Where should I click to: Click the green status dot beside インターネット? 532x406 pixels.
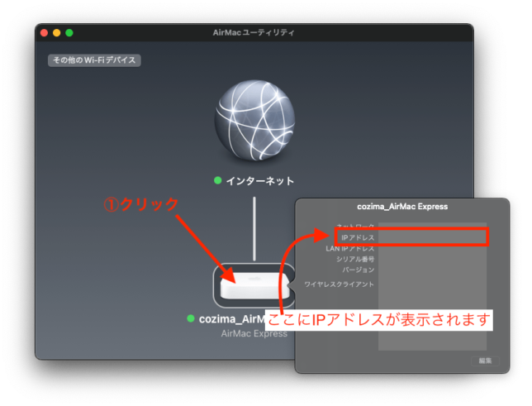218,180
